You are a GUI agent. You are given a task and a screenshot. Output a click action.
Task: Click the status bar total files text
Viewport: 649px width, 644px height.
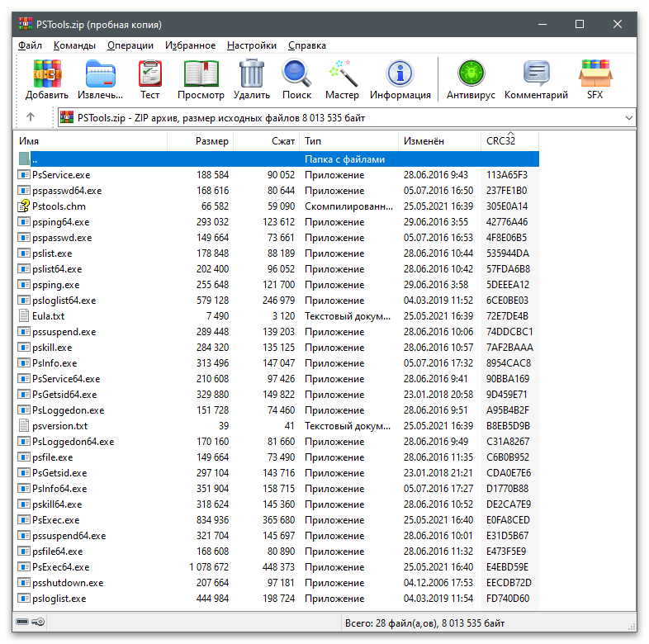[x=424, y=623]
